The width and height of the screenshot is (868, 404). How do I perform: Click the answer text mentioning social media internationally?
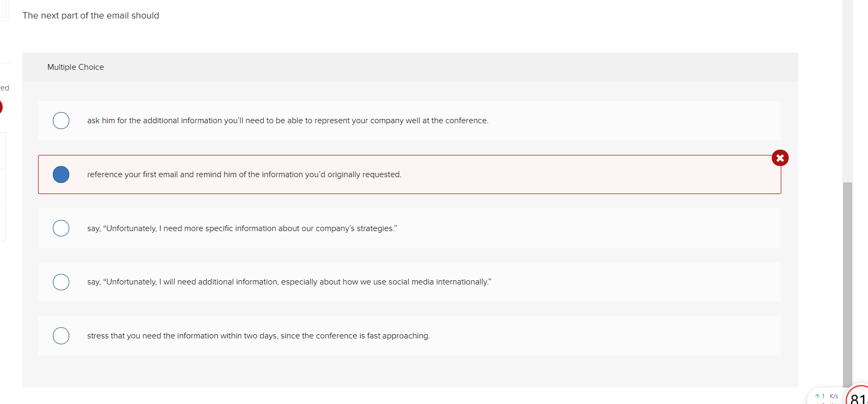[x=289, y=282]
